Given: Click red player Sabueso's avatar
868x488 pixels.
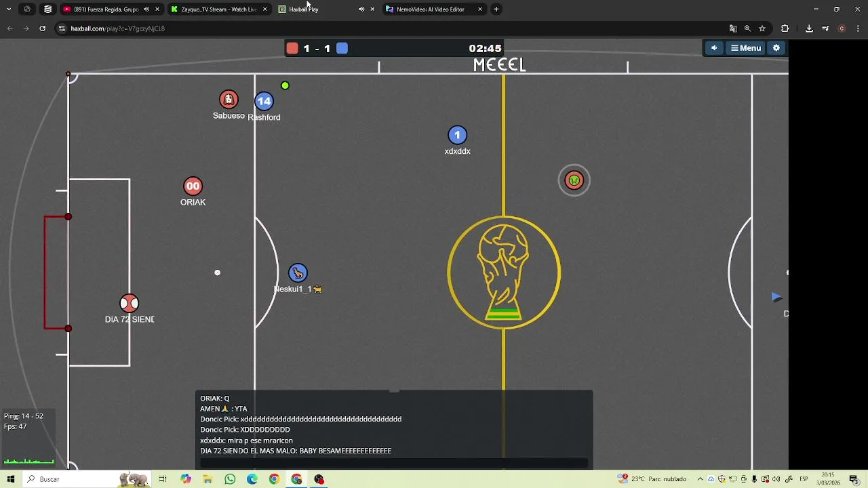Looking at the screenshot, I should pyautogui.click(x=229, y=100).
